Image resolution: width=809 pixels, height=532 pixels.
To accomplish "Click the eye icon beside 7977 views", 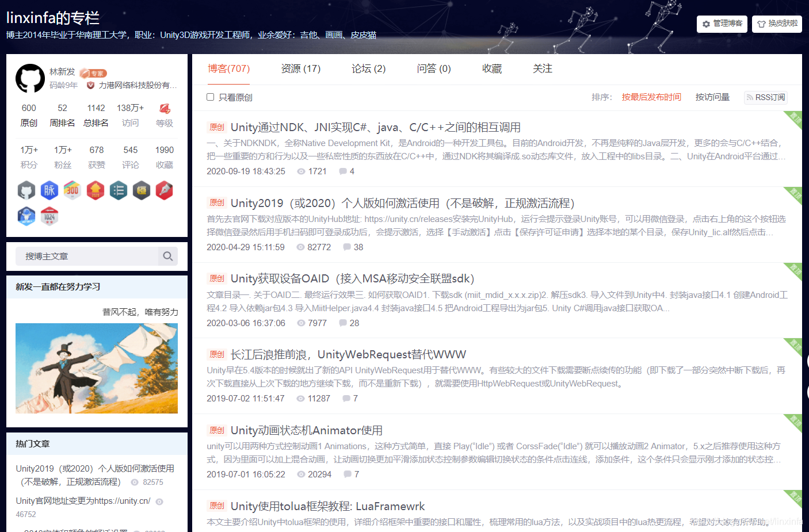I will pos(301,323).
